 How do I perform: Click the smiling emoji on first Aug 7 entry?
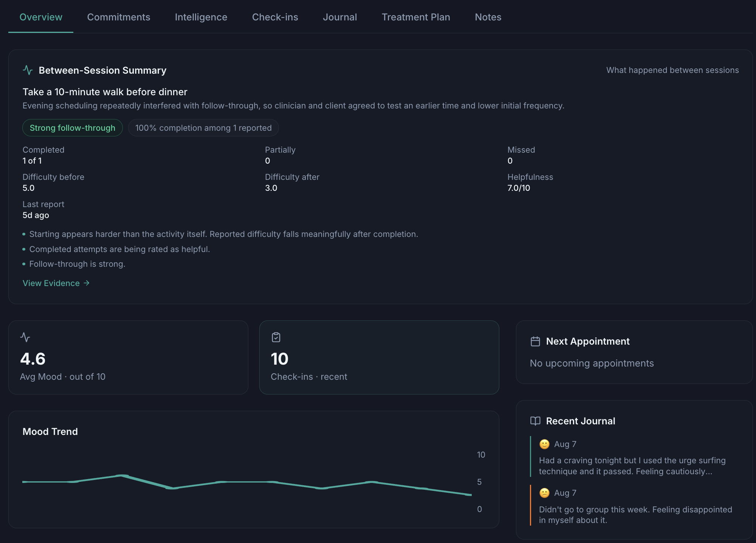(x=544, y=444)
